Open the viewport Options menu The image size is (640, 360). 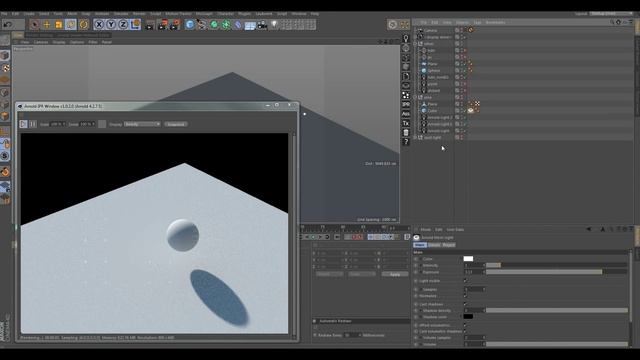(x=77, y=42)
